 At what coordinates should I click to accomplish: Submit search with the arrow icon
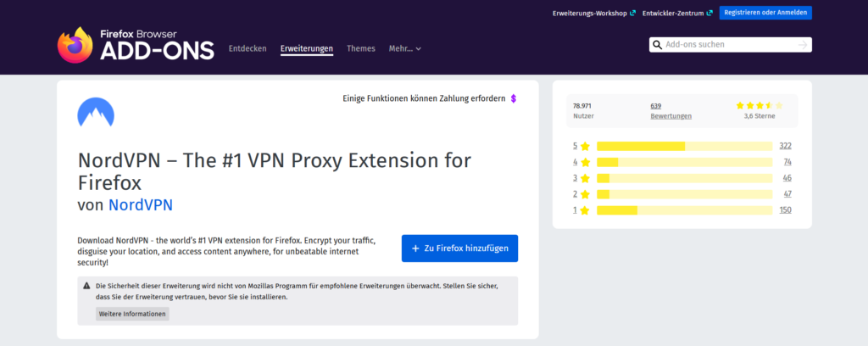[803, 45]
